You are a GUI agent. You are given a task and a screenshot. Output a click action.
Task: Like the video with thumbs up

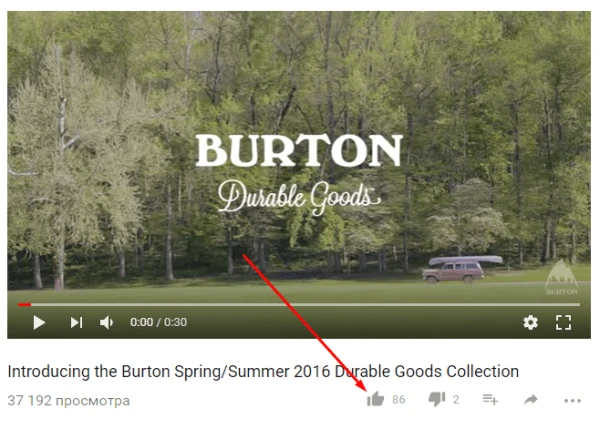coord(375,399)
